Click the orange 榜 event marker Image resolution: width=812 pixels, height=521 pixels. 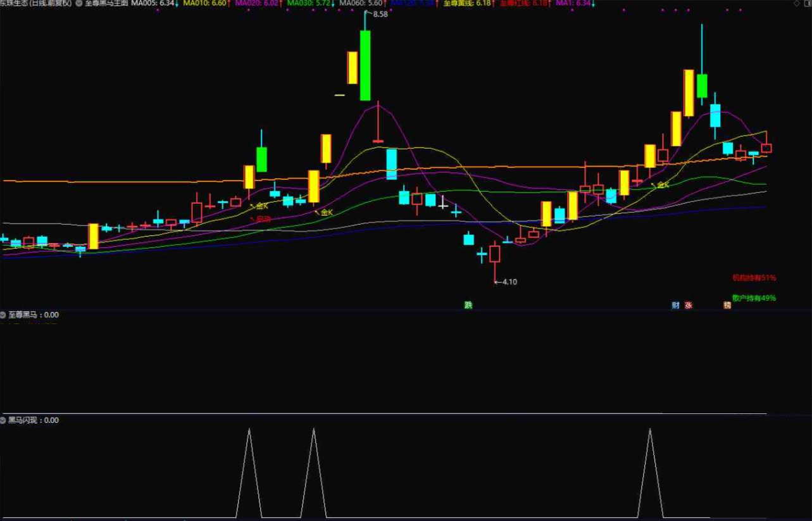(x=727, y=305)
